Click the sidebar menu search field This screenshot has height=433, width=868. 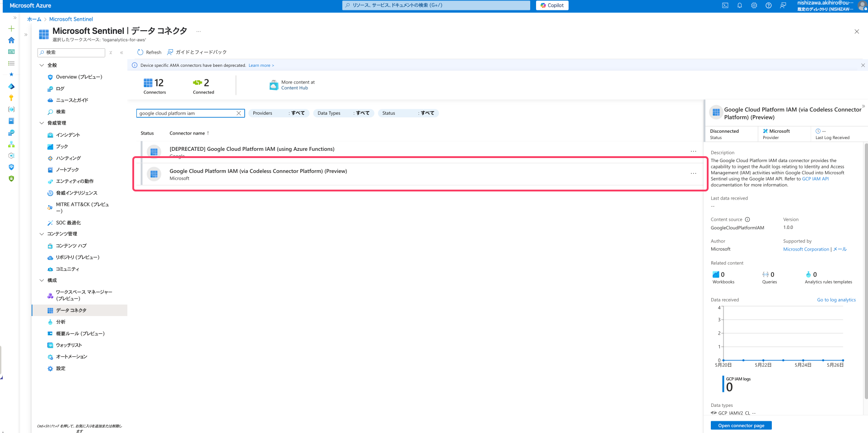(x=71, y=53)
